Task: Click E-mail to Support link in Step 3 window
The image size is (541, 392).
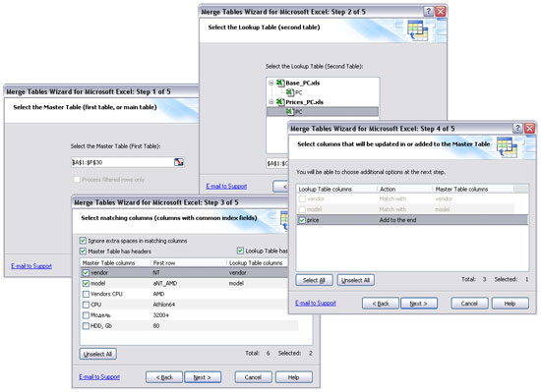Action: pos(99,377)
